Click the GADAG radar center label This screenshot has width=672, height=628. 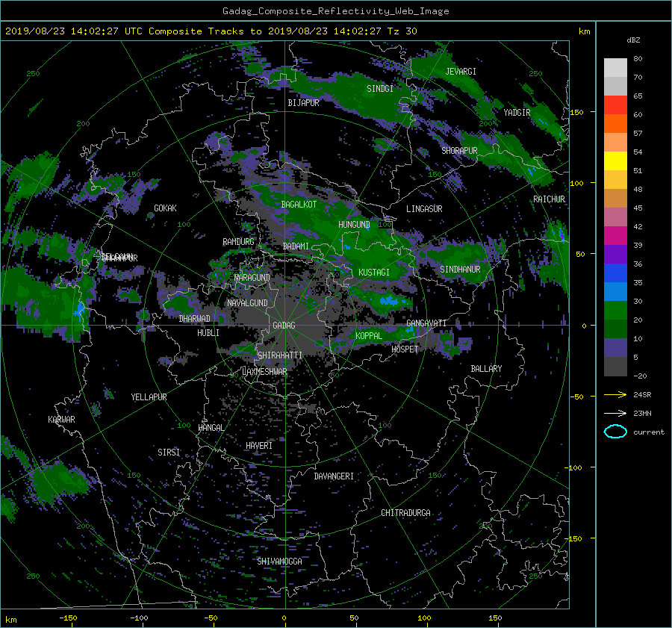[x=284, y=326]
